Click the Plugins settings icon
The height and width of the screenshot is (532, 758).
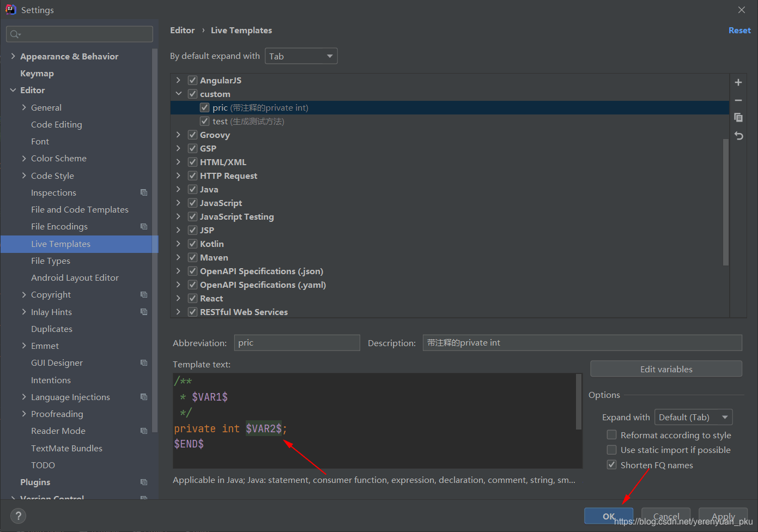coord(144,482)
